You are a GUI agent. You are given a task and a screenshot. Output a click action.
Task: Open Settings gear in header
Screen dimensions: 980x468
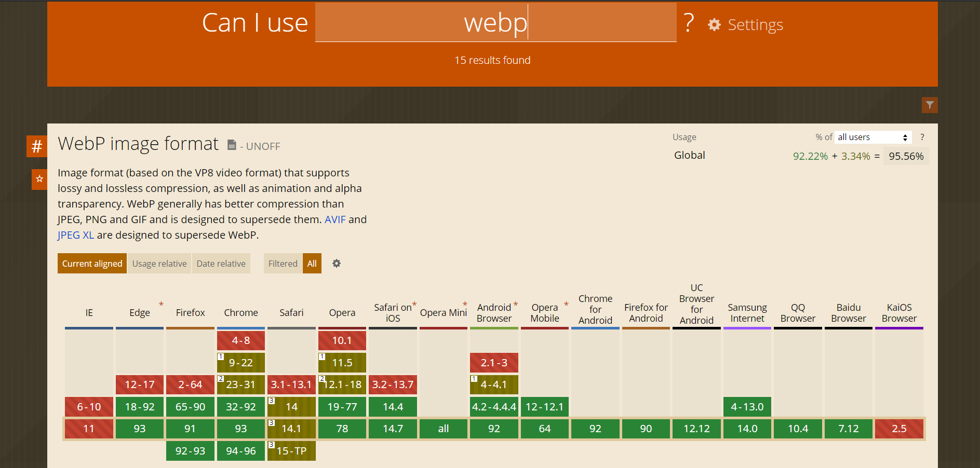tap(714, 24)
